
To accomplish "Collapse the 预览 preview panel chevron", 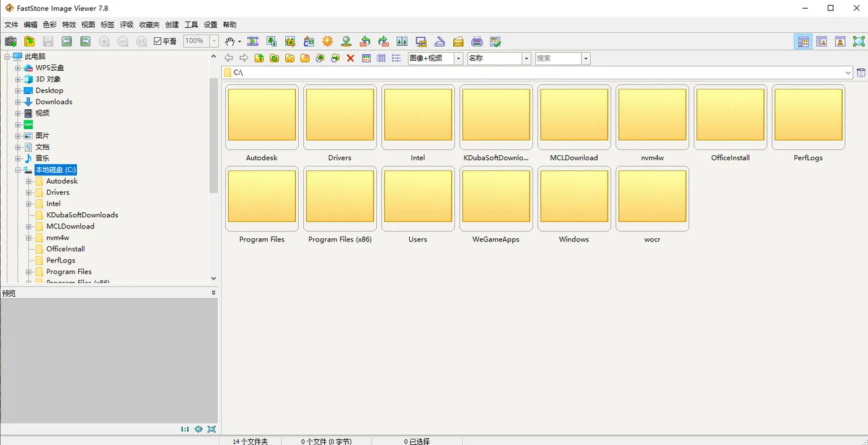I will (213, 293).
